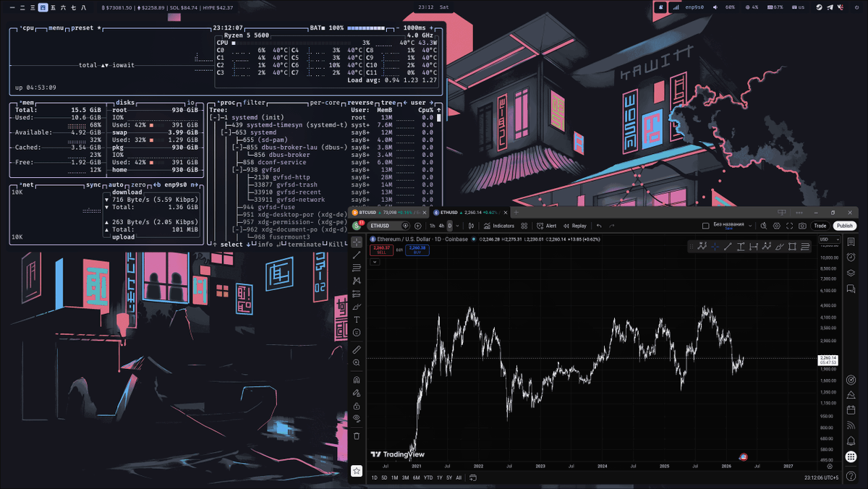Hide all drawings using the eye icon
Viewport: 868px width, 489px height.
click(x=356, y=418)
